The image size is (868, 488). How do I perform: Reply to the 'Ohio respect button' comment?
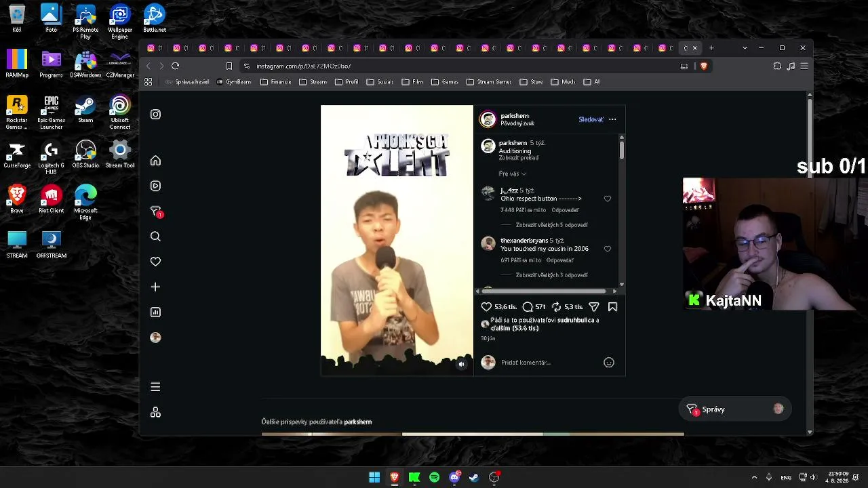click(x=564, y=210)
